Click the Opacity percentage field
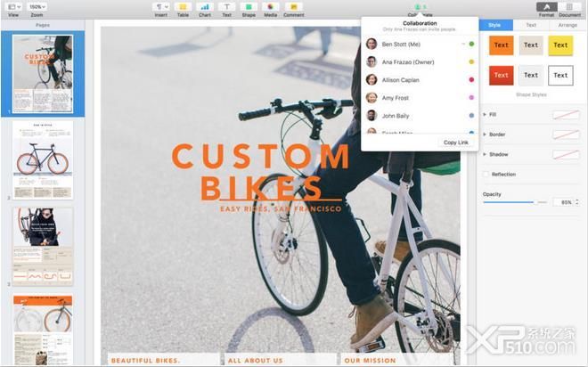The width and height of the screenshot is (588, 367). 563,202
